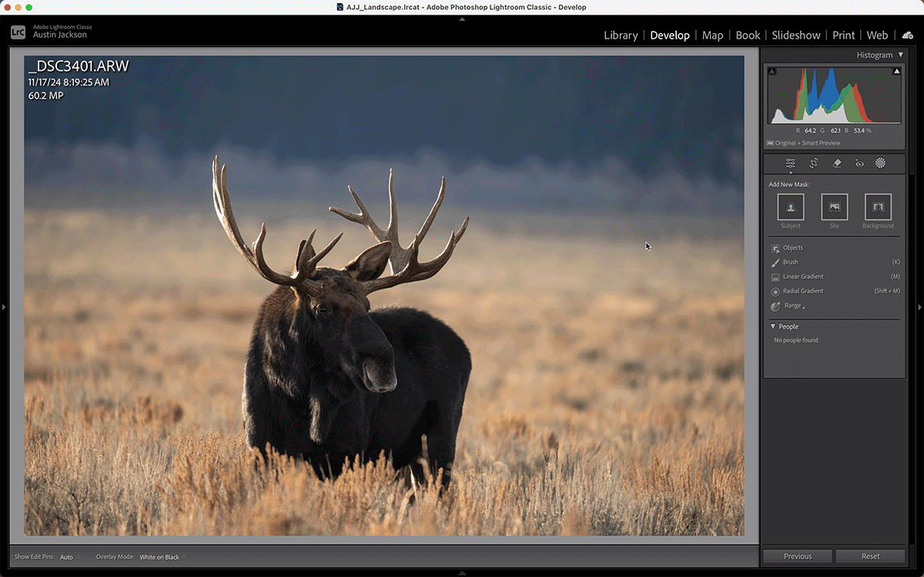The height and width of the screenshot is (577, 924).
Task: Add a Select Subject mask
Action: [791, 206]
